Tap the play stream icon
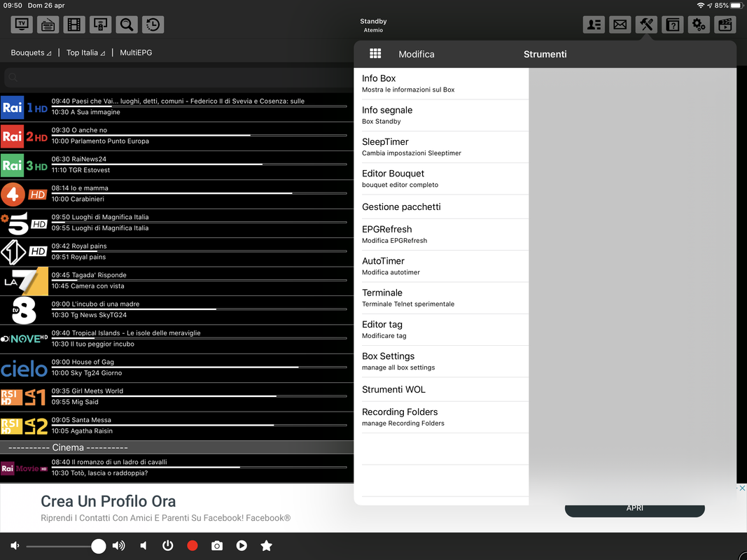747x560 pixels. [x=242, y=546]
